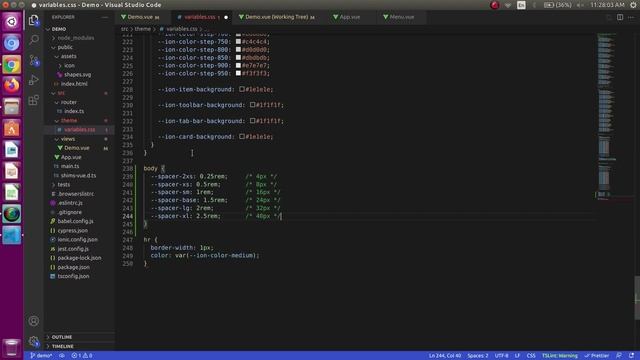Screen dimensions: 640x360
Task: Expand the icon folder
Action: (68, 66)
